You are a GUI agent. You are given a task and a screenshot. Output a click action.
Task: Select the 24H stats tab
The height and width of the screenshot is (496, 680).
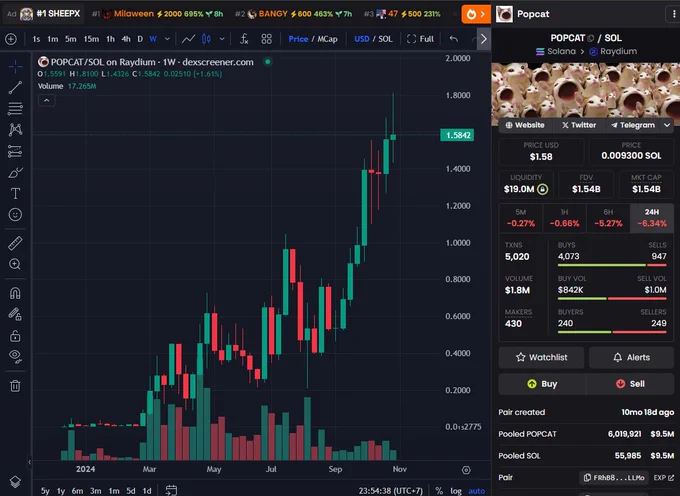coord(652,218)
